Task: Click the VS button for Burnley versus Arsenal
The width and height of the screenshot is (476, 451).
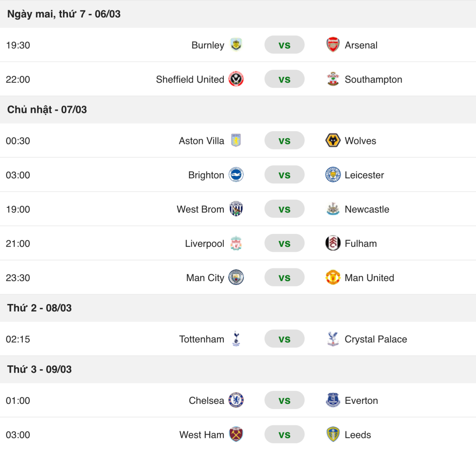Action: pyautogui.click(x=284, y=45)
